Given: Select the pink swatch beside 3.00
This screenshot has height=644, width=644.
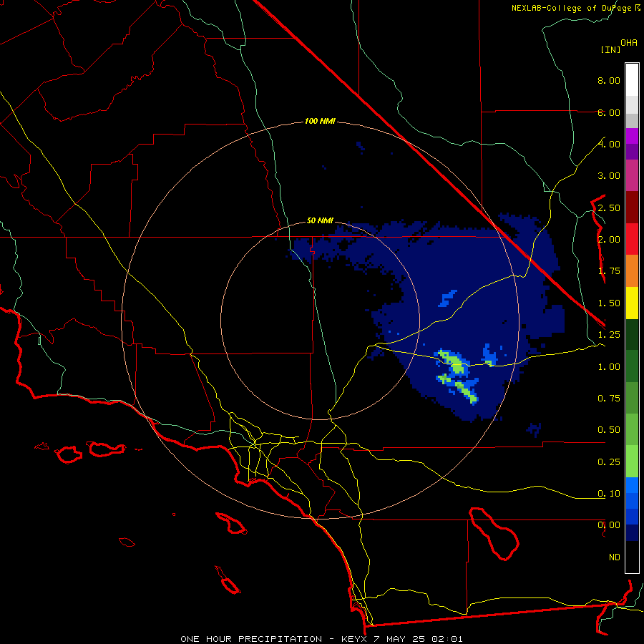Looking at the screenshot, I should pyautogui.click(x=632, y=175).
